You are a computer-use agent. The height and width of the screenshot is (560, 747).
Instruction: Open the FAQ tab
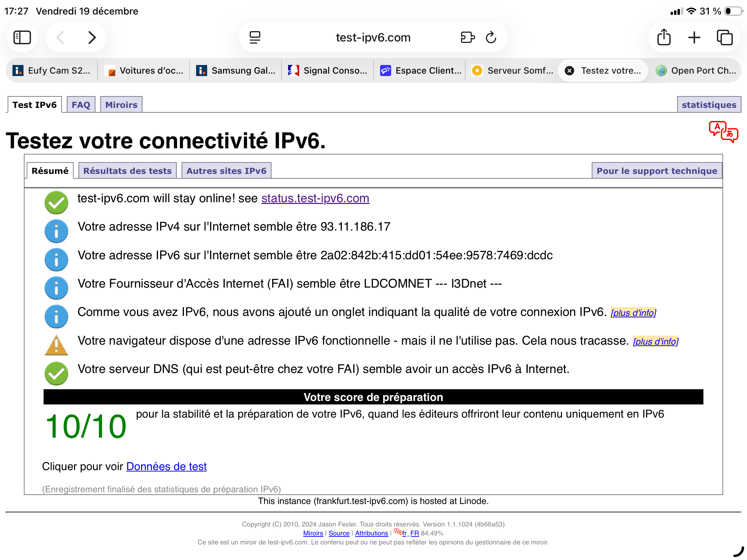point(81,105)
